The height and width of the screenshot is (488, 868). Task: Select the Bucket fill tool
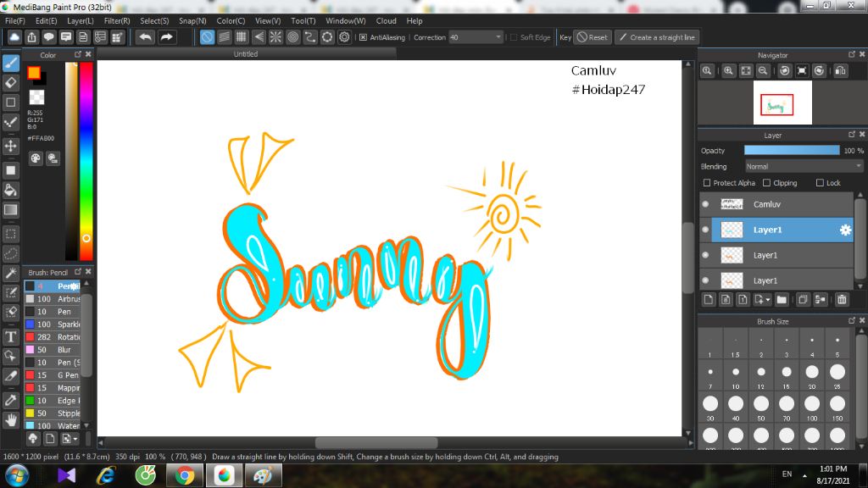tap(10, 191)
